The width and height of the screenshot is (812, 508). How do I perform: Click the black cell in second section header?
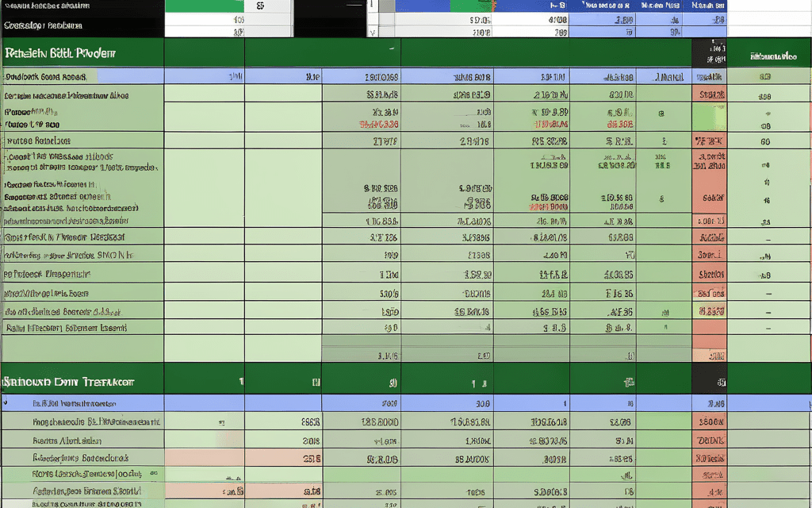[709, 381]
